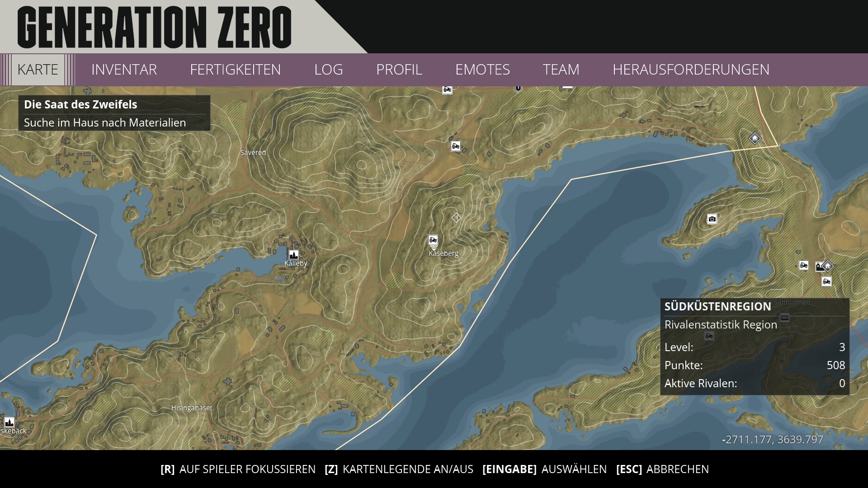
Task: Select the dimmed farm icon behind the stats panel
Action: 709,336
